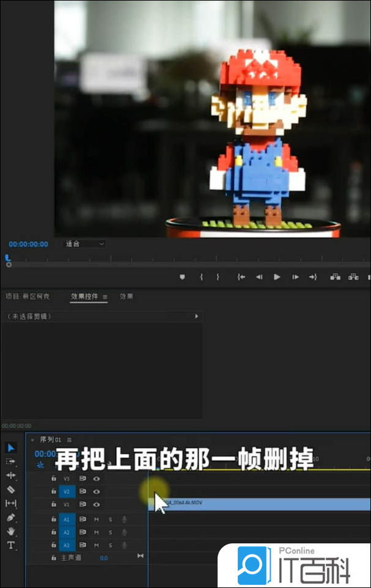Toggle sync lock for track A2

[83, 532]
